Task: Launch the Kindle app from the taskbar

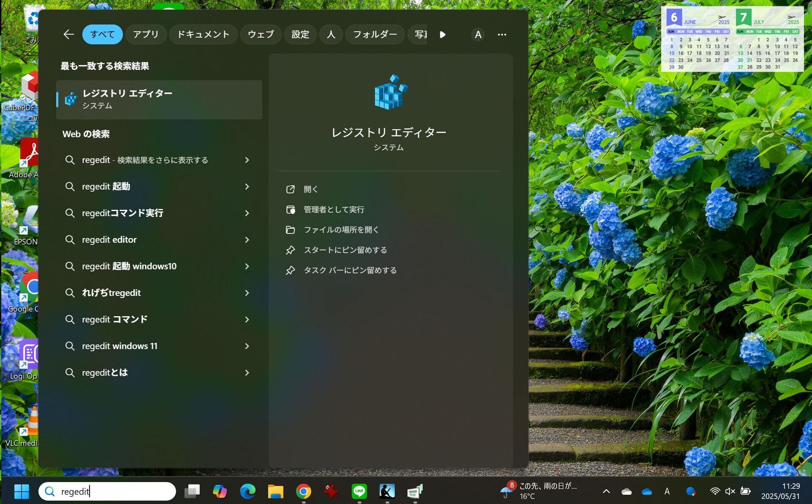Action: (x=387, y=491)
